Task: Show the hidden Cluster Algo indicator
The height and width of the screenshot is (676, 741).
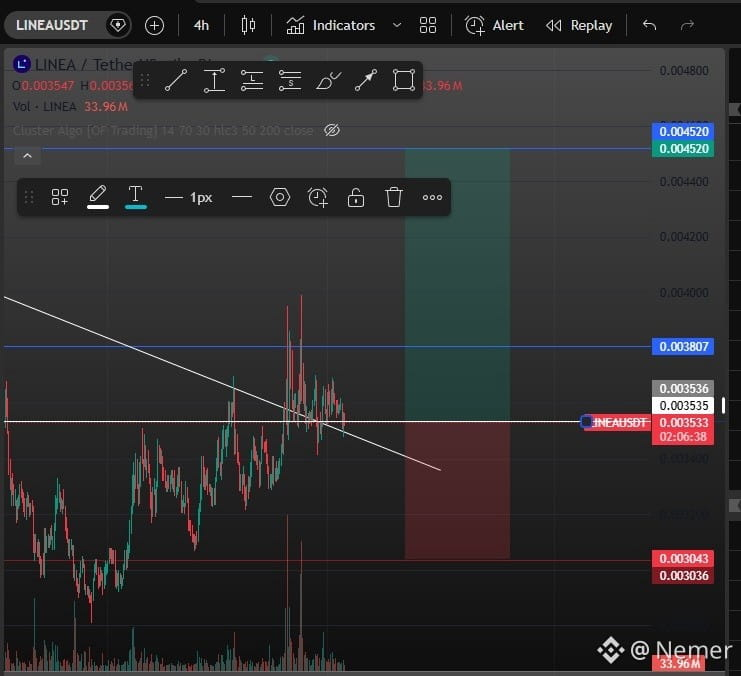Action: (332, 130)
